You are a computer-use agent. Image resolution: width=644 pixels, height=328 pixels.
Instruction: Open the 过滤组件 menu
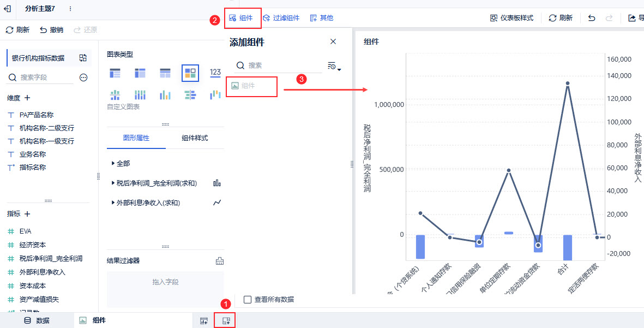click(x=281, y=18)
